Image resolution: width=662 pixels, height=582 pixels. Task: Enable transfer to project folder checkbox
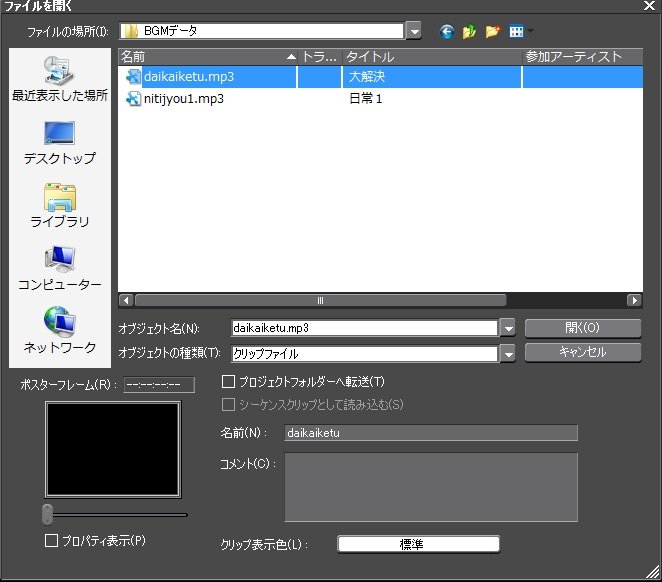pyautogui.click(x=229, y=381)
